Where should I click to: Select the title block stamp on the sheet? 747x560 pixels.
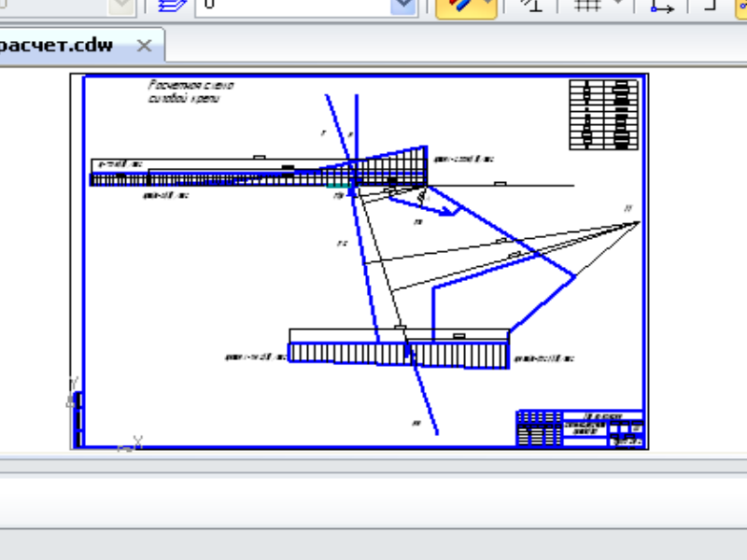[x=580, y=428]
